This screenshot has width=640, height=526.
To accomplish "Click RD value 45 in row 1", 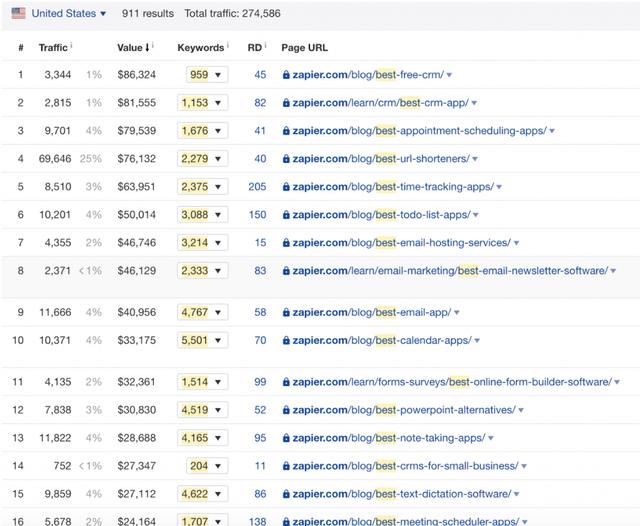I will 260,75.
